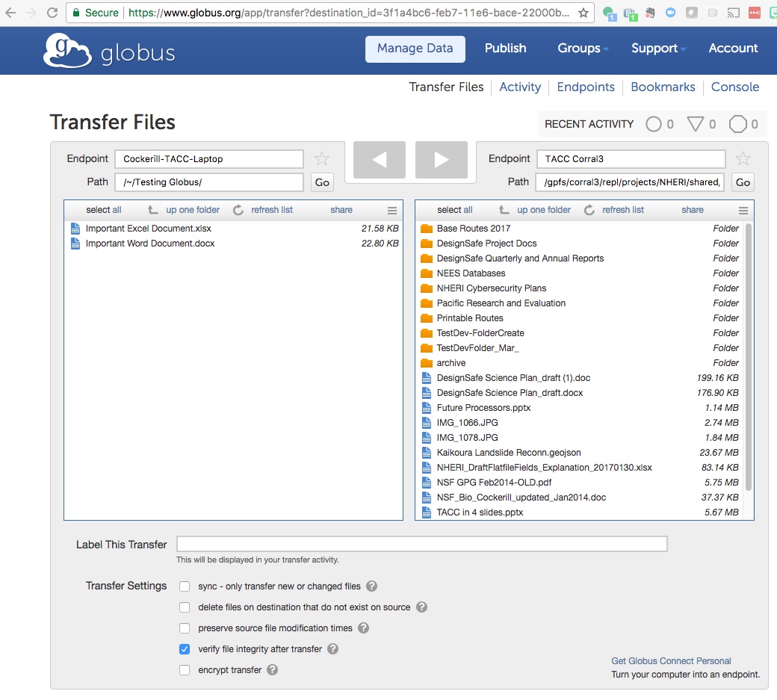Click the Important Word Document file icon
The width and height of the screenshot is (777, 700).
(75, 244)
